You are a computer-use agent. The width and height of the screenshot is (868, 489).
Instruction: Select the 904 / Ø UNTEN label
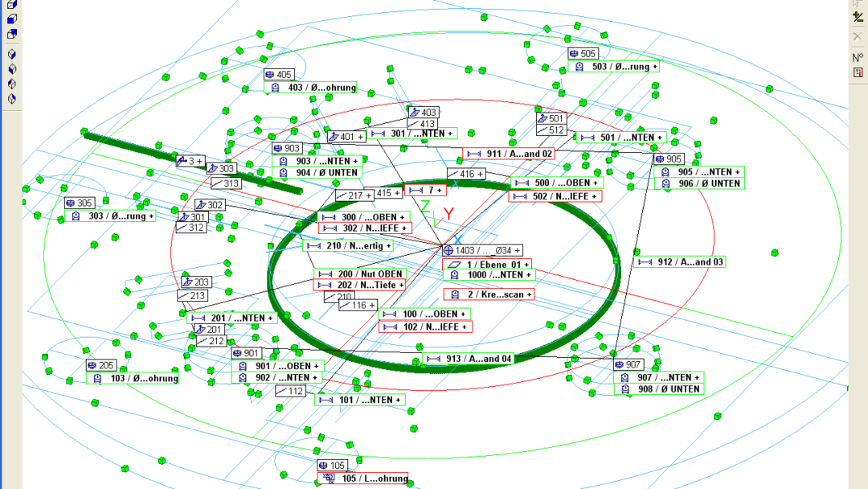[x=317, y=173]
